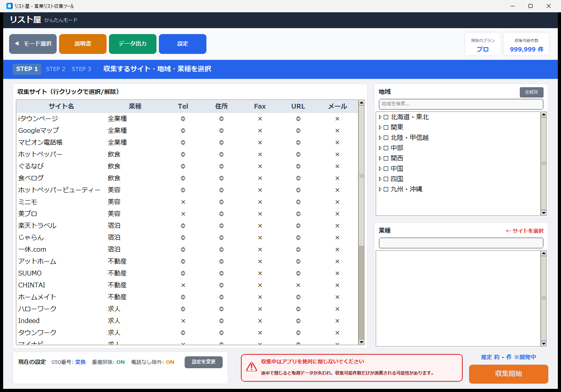The width and height of the screenshot is (561, 392).
Task: Select the ホットペッパー site row
Action: 187,155
